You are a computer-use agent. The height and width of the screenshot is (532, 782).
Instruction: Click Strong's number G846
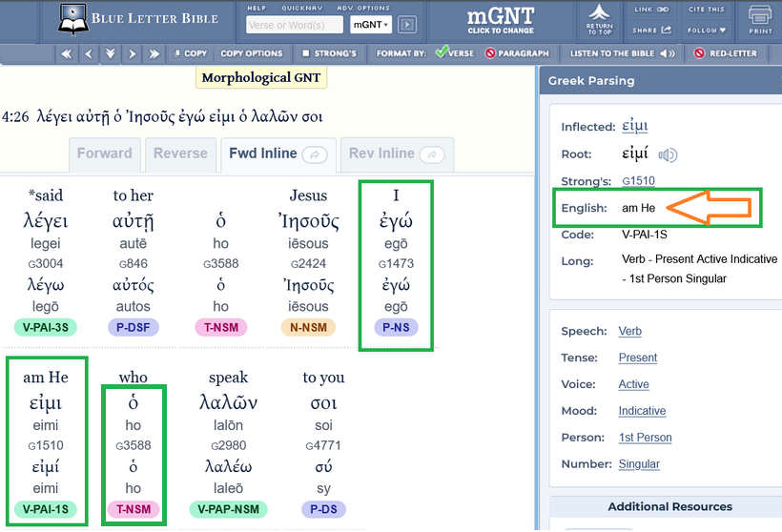tap(134, 264)
